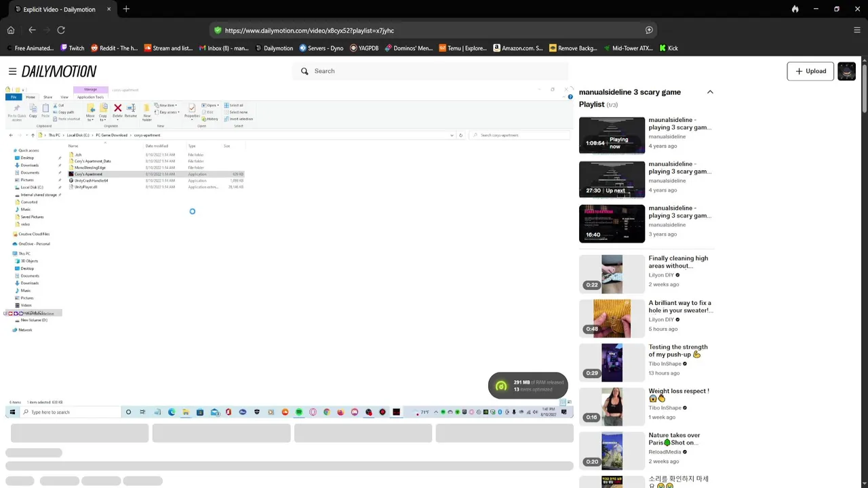This screenshot has height=488, width=868.
Task: Open the Kick bookmark
Action: 668,48
